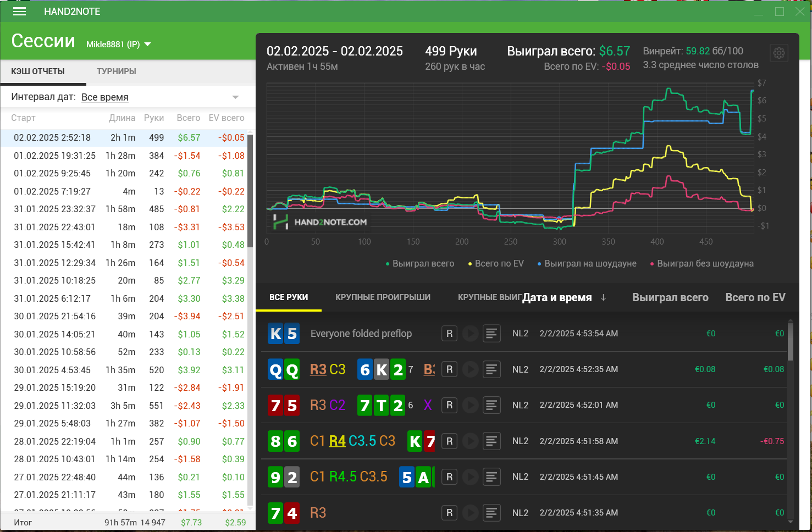Select session 31.01.2025 12:29:34
The width and height of the screenshot is (812, 532).
click(124, 263)
